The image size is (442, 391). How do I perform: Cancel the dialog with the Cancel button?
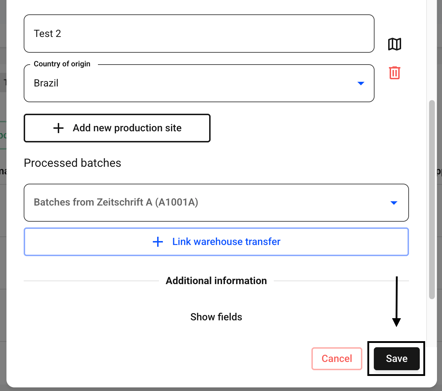point(337,359)
